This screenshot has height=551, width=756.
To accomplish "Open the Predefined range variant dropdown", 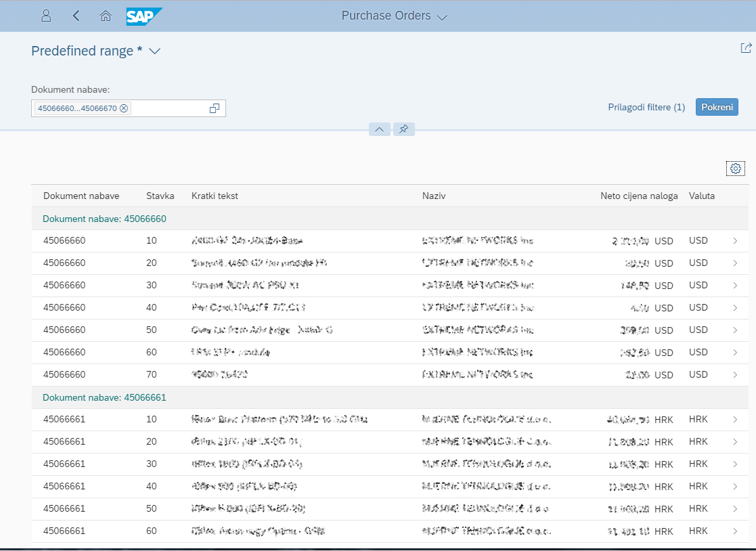I will [x=154, y=51].
